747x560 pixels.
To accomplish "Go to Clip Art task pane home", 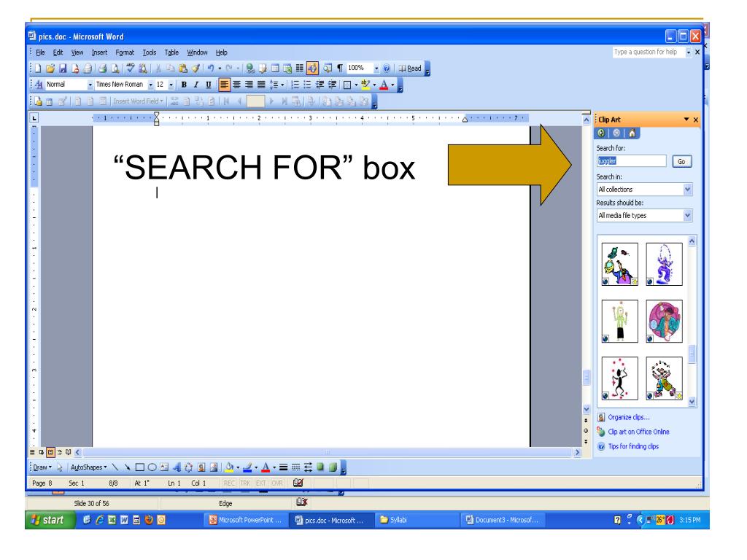I will click(x=632, y=133).
